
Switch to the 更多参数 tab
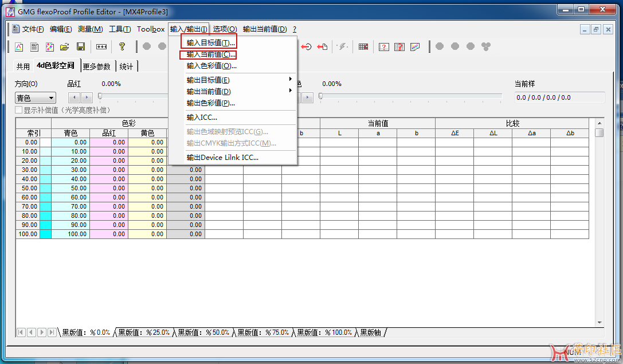(96, 66)
